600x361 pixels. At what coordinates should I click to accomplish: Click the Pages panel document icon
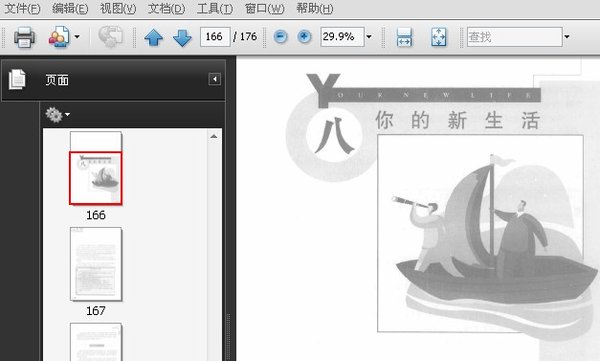(17, 79)
